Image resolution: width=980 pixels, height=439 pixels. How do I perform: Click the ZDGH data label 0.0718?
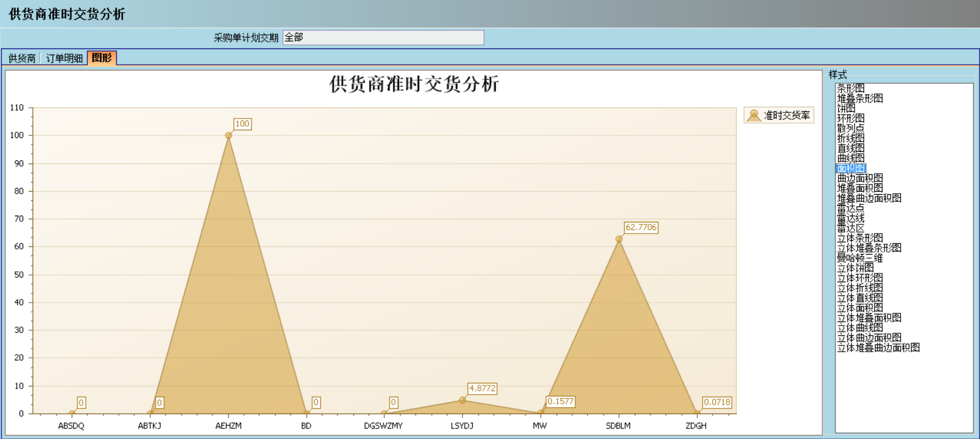point(717,402)
